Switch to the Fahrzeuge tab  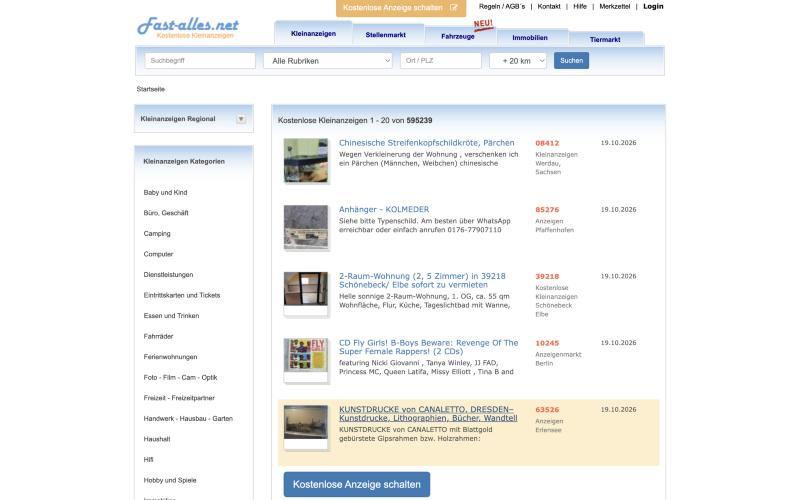[x=458, y=36]
